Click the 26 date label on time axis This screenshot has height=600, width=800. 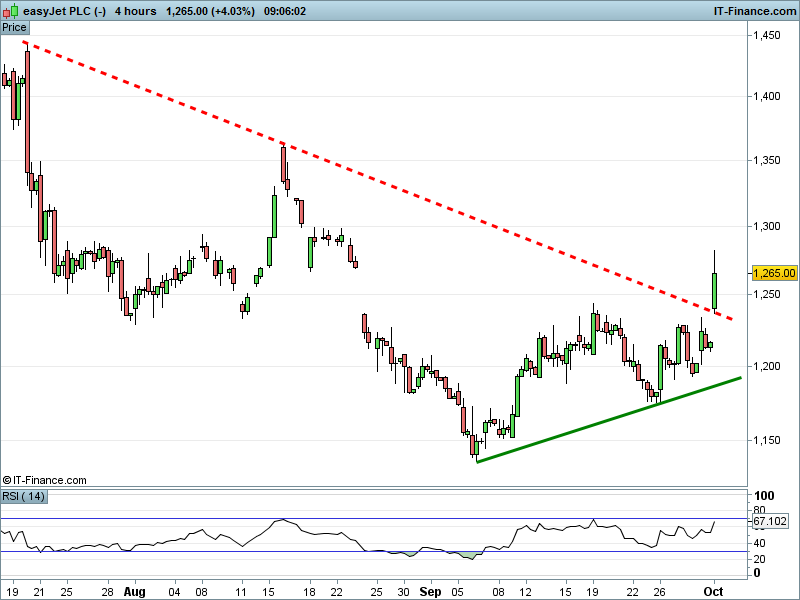coord(659,592)
